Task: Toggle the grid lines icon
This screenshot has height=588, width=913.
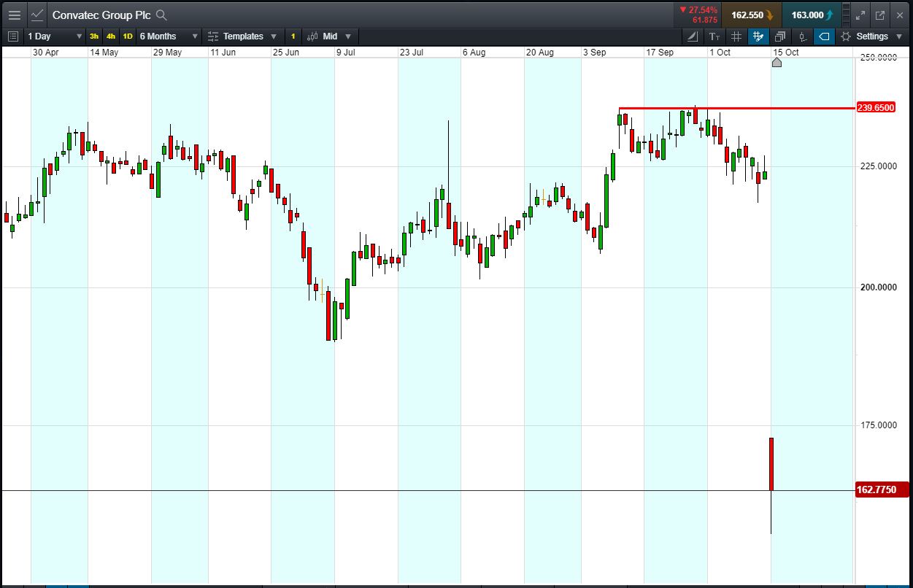Action: 736,36
